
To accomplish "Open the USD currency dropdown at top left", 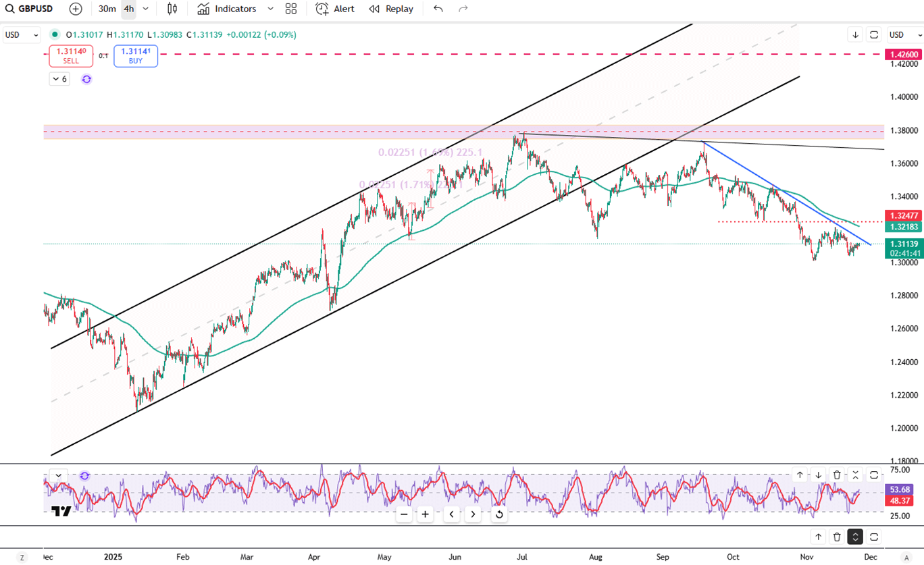I will (x=22, y=34).
